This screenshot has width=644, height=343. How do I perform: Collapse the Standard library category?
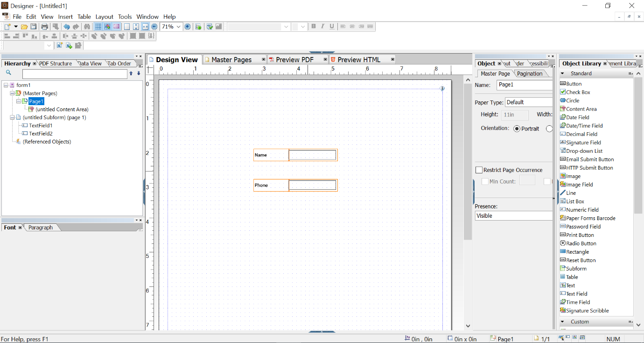tap(562, 73)
